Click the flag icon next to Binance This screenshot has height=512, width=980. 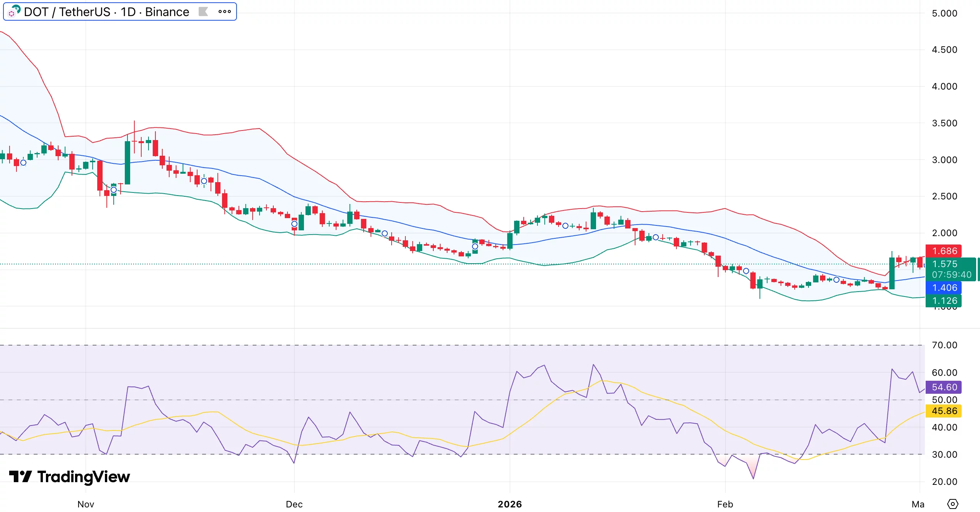click(x=204, y=11)
